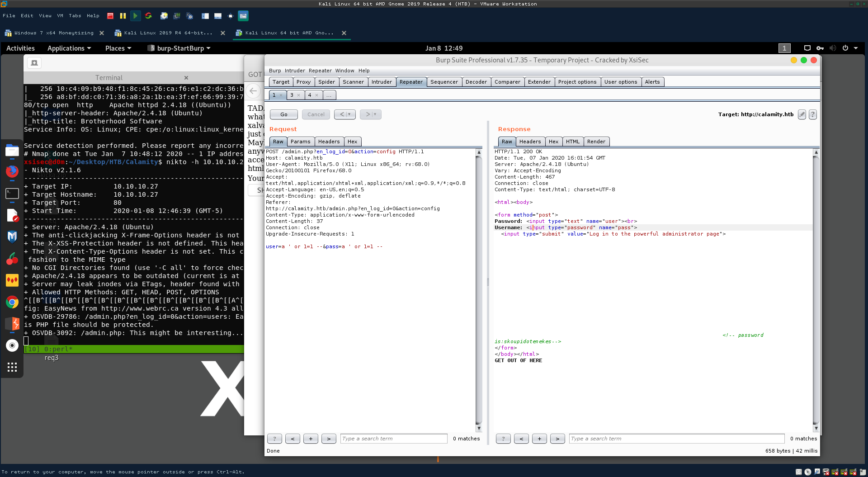Select the Params tab in Request pane
Image resolution: width=868 pixels, height=477 pixels.
click(x=300, y=142)
